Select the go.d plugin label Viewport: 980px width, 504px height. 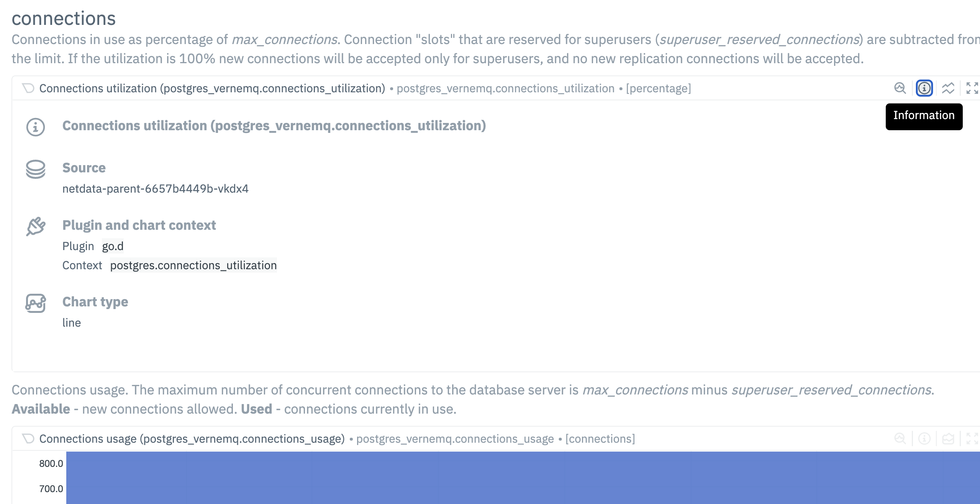pyautogui.click(x=112, y=246)
